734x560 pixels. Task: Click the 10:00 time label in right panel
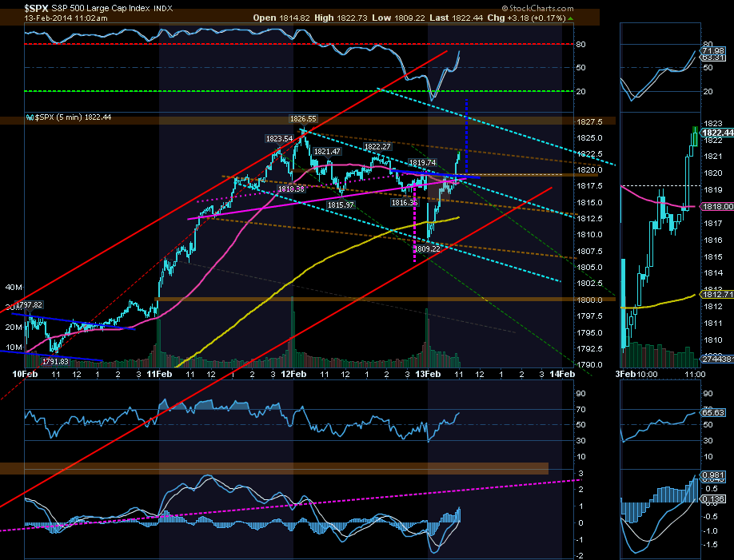[x=648, y=375]
